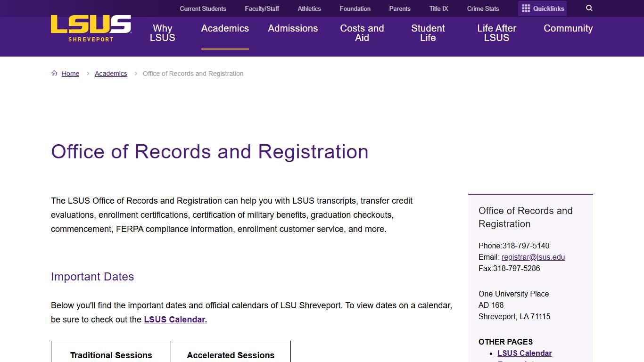This screenshot has width=644, height=362.
Task: Click the Crime Stats link
Action: (x=483, y=8)
